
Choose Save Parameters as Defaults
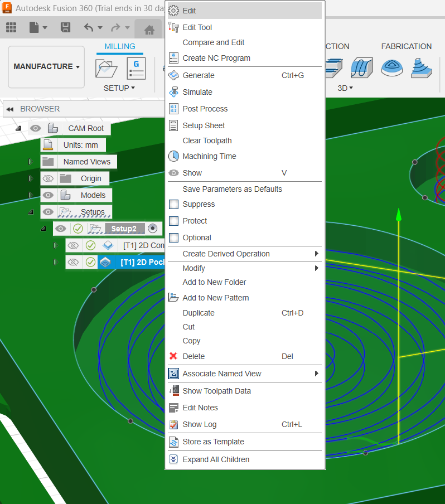tap(232, 189)
